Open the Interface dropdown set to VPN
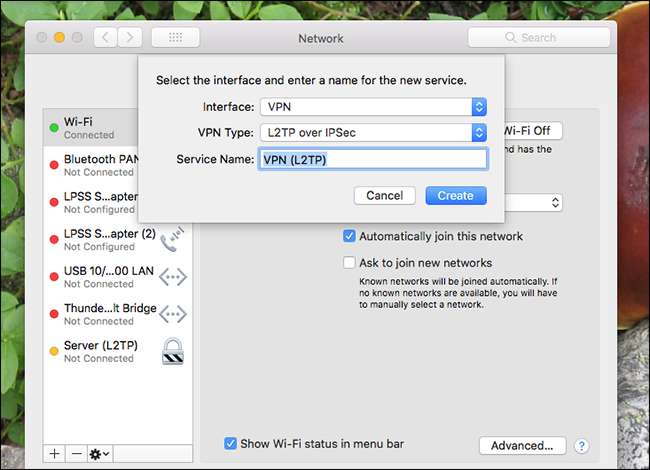650x470 pixels. pyautogui.click(x=373, y=107)
